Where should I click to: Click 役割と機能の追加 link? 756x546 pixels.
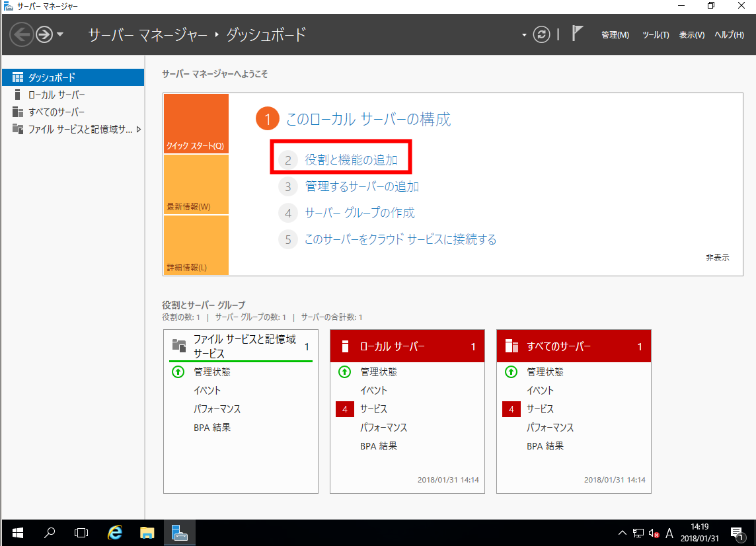(351, 160)
